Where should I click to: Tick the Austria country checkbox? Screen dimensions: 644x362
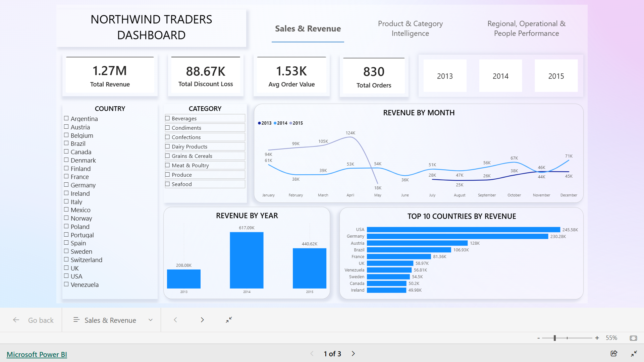66,127
